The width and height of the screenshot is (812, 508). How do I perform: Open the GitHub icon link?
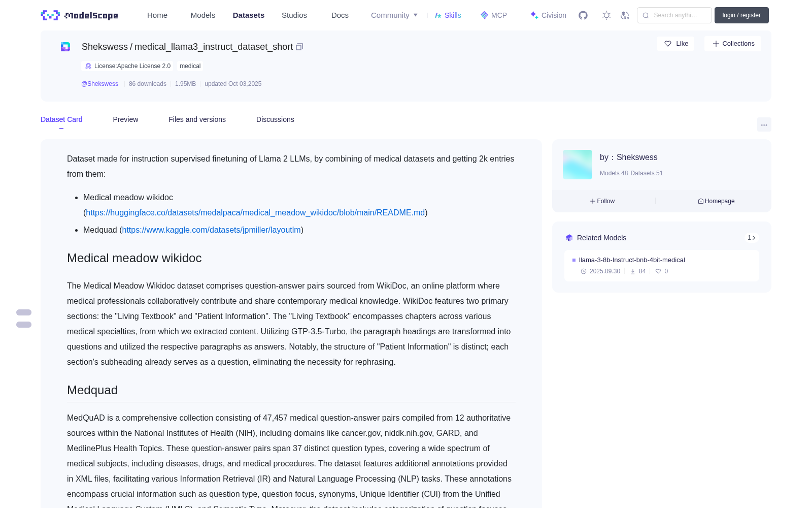583,15
